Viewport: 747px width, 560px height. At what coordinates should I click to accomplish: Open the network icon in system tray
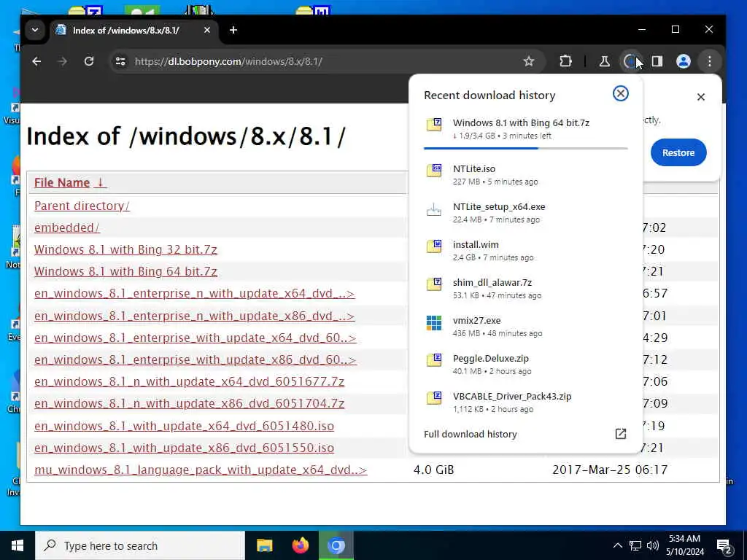click(635, 545)
